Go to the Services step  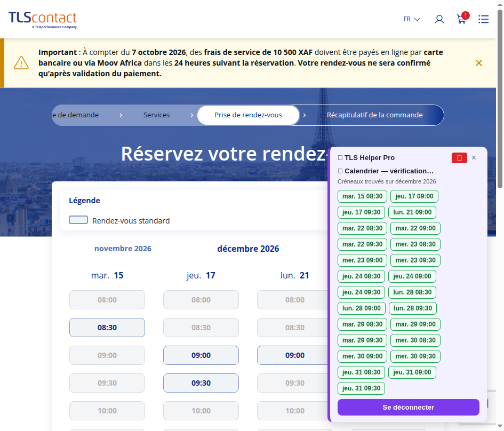(x=157, y=115)
